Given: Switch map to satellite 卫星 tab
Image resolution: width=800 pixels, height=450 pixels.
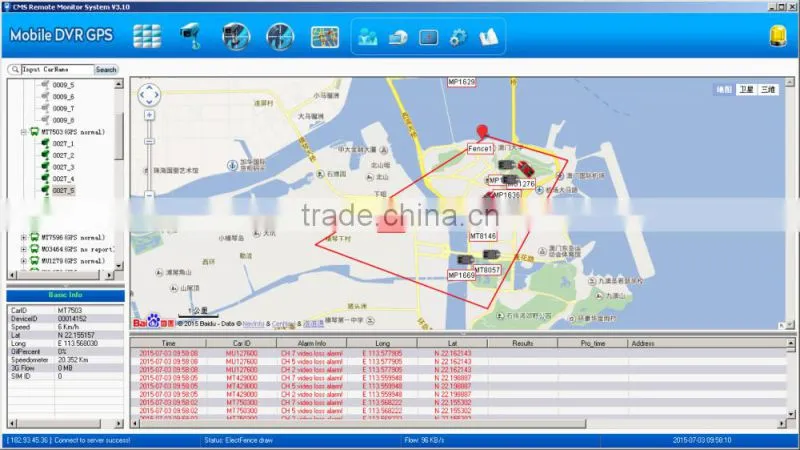Looking at the screenshot, I should [x=746, y=89].
